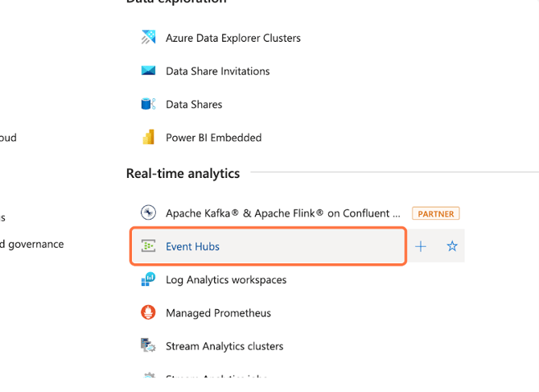This screenshot has width=539, height=392.
Task: Click the Apache Kafka Confluent icon
Action: point(148,213)
